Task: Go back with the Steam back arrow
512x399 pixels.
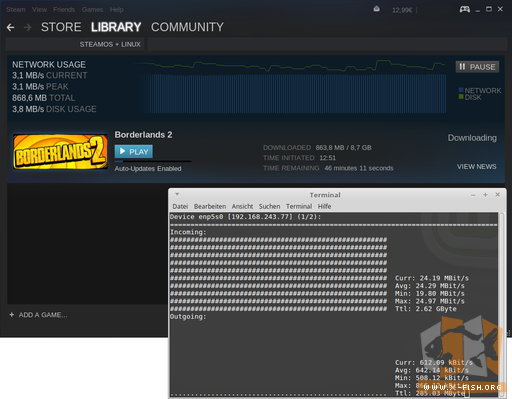Action: [x=10, y=27]
